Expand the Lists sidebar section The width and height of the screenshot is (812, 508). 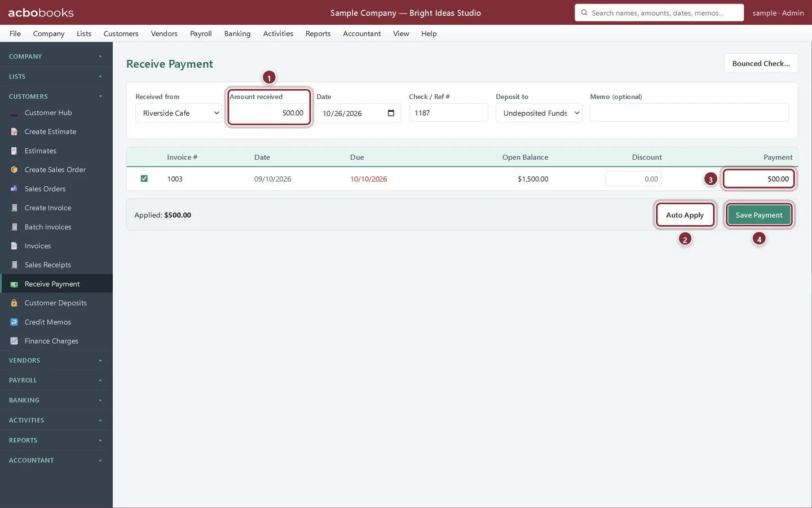point(56,76)
